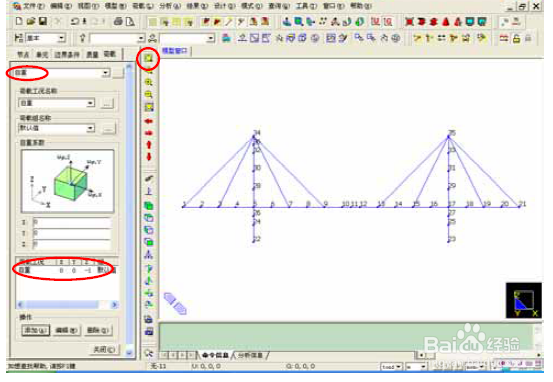The image size is (553, 382).
Task: Click the yellow padlock icon in toolbar
Action: (516, 38)
